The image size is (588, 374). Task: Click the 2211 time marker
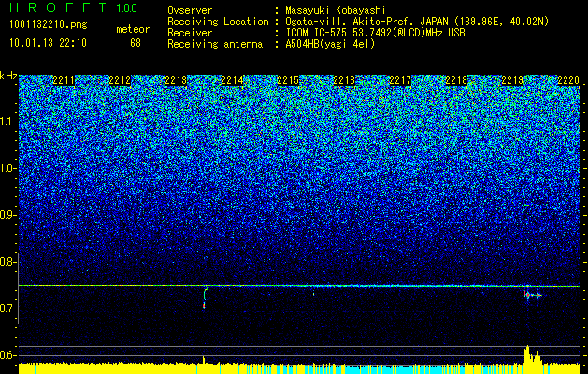point(64,80)
